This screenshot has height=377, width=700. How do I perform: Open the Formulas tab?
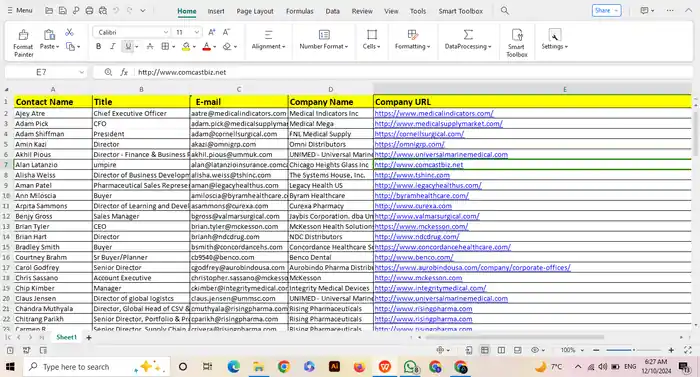300,11
